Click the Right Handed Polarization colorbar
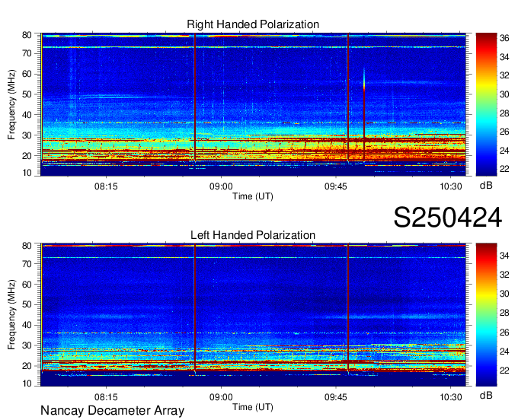518x420 pixels. 486,104
